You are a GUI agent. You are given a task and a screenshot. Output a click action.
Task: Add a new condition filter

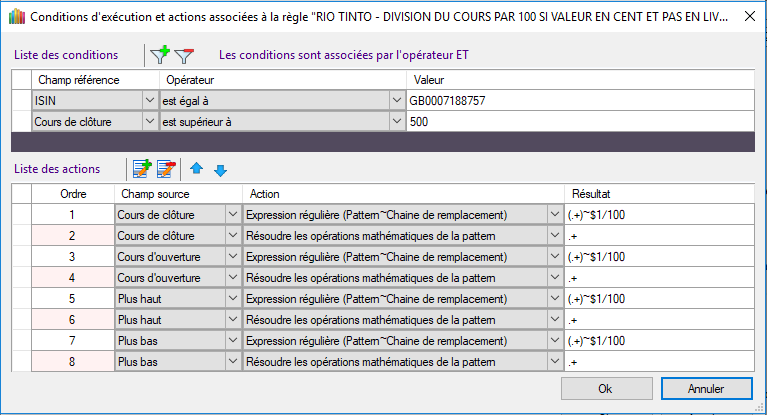coord(159,55)
